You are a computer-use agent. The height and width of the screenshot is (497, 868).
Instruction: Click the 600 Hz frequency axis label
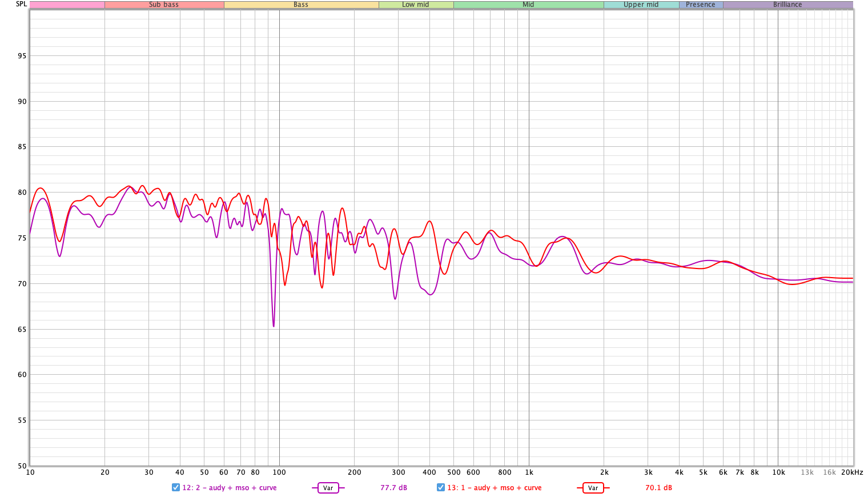[473, 472]
